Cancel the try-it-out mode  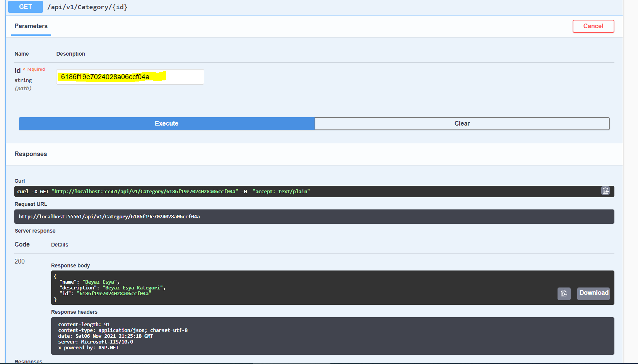click(x=593, y=26)
